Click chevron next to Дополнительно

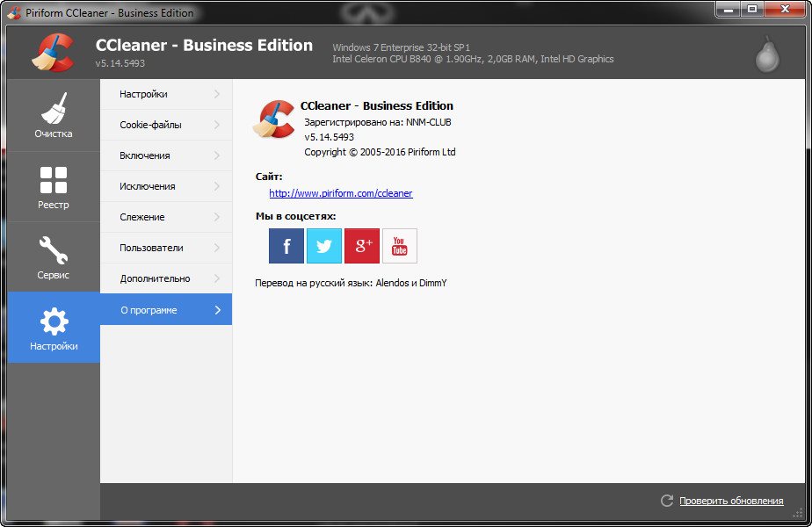[x=217, y=278]
